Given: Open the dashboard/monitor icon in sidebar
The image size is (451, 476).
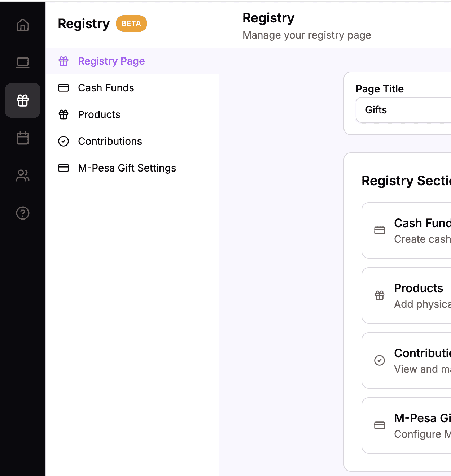Looking at the screenshot, I should point(23,62).
